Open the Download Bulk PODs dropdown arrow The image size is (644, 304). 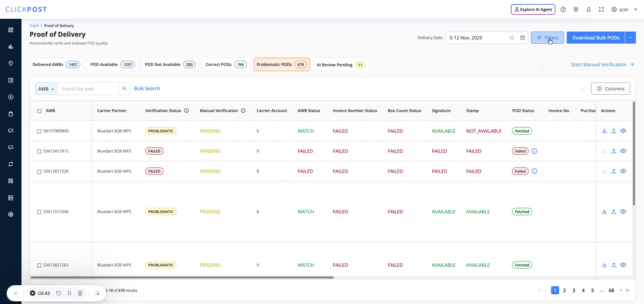(x=631, y=38)
